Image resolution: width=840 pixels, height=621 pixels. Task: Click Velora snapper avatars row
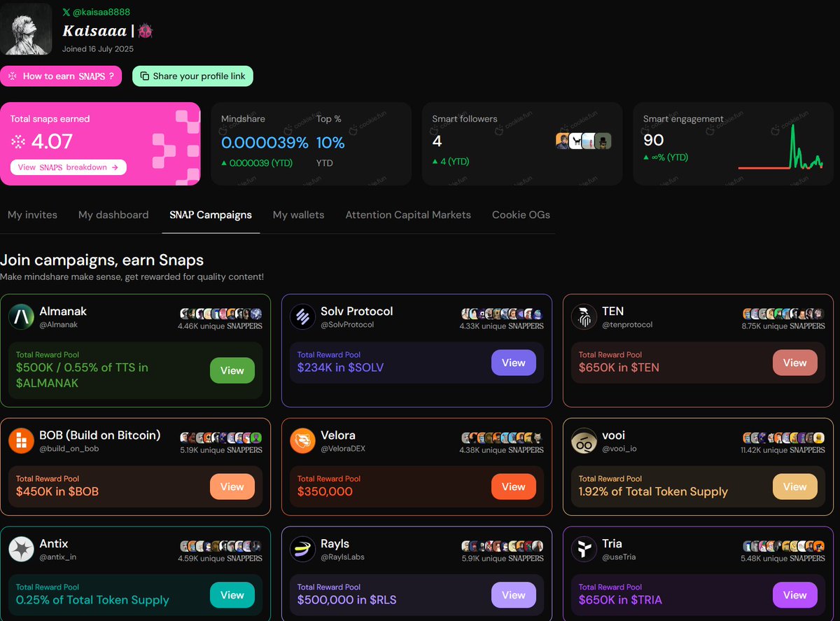tap(503, 438)
